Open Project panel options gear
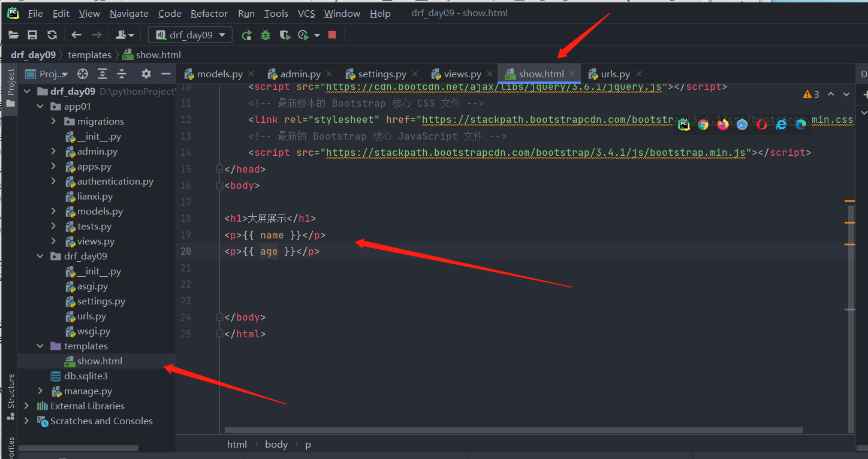This screenshot has height=459, width=868. (146, 74)
